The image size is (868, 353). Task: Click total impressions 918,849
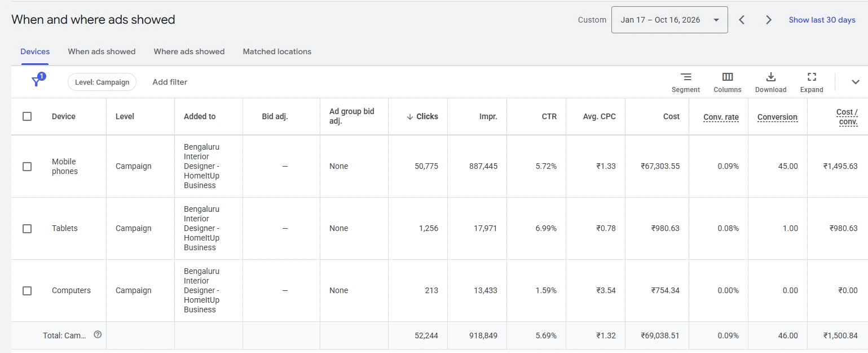pos(483,335)
